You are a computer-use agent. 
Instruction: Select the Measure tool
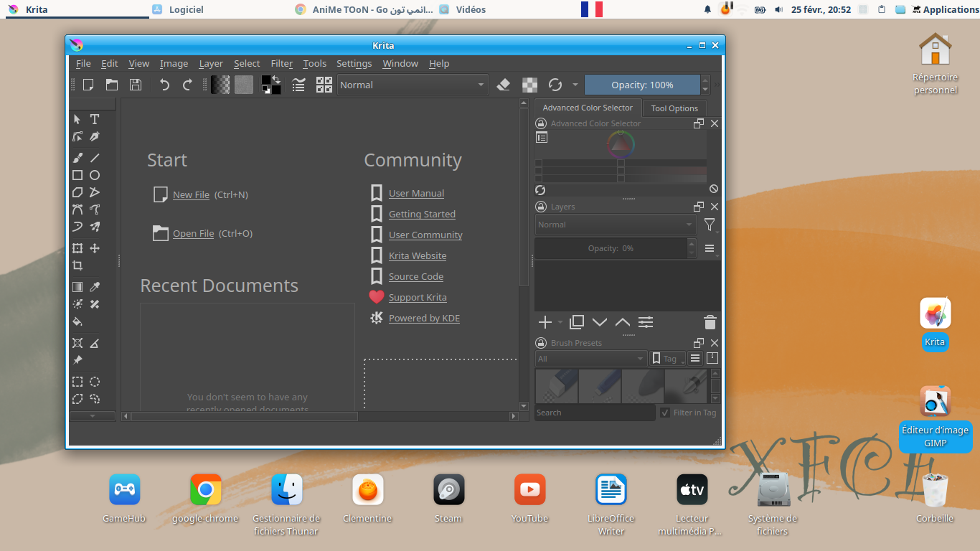point(94,343)
